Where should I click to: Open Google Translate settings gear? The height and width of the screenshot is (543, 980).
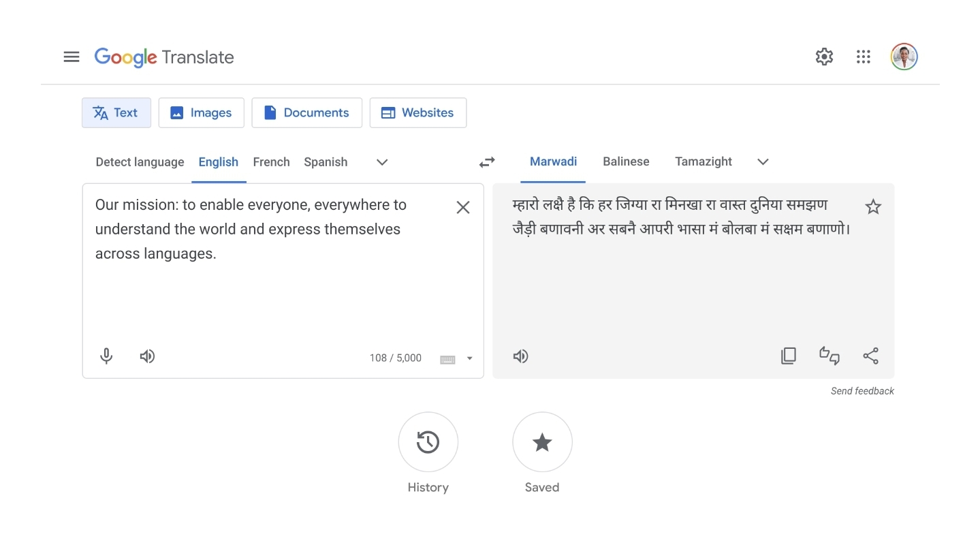tap(824, 57)
